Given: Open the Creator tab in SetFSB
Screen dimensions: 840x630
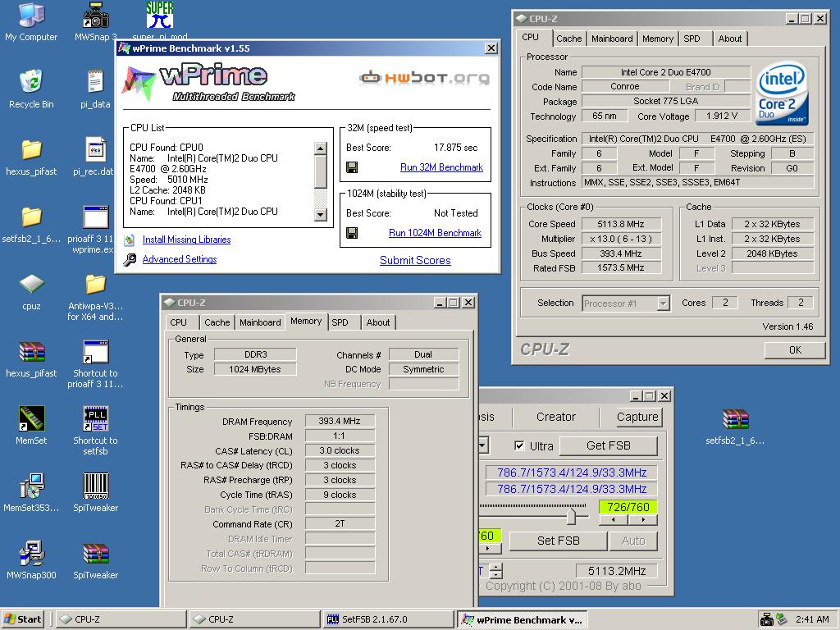Looking at the screenshot, I should [556, 417].
